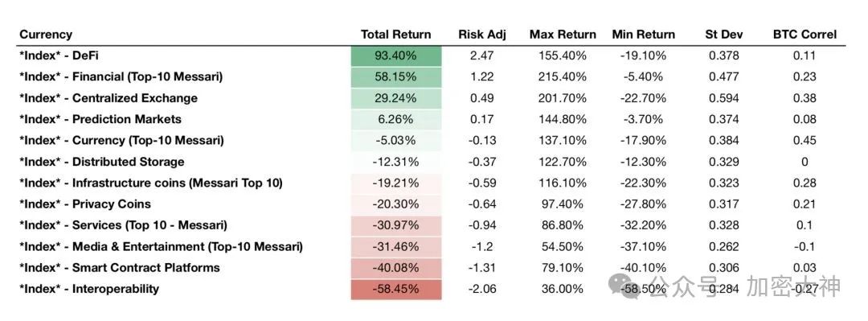Click the 215.40% Max Return value

click(x=563, y=77)
